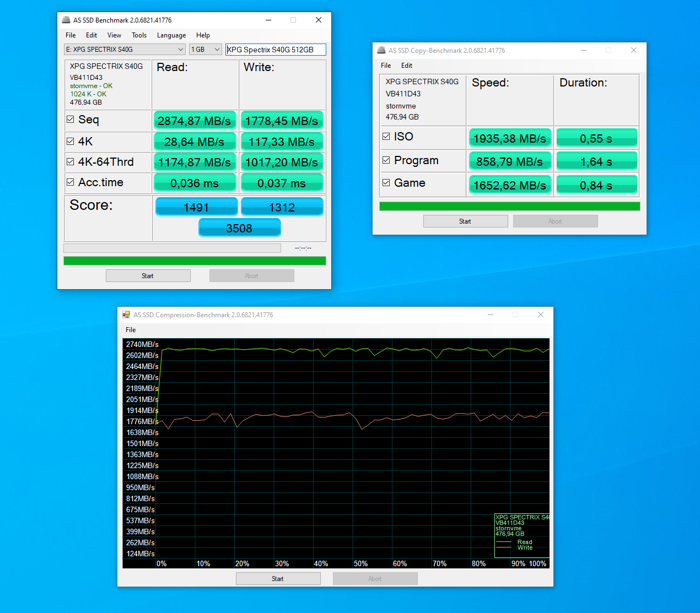
Task: Open File menu in Compression-Benchmark window
Action: pos(131,330)
